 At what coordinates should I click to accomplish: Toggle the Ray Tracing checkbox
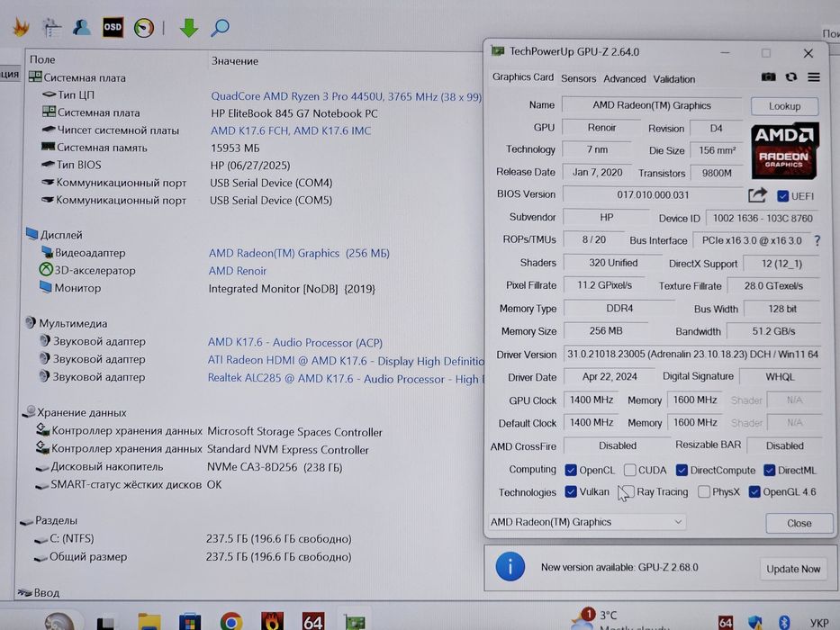click(628, 491)
